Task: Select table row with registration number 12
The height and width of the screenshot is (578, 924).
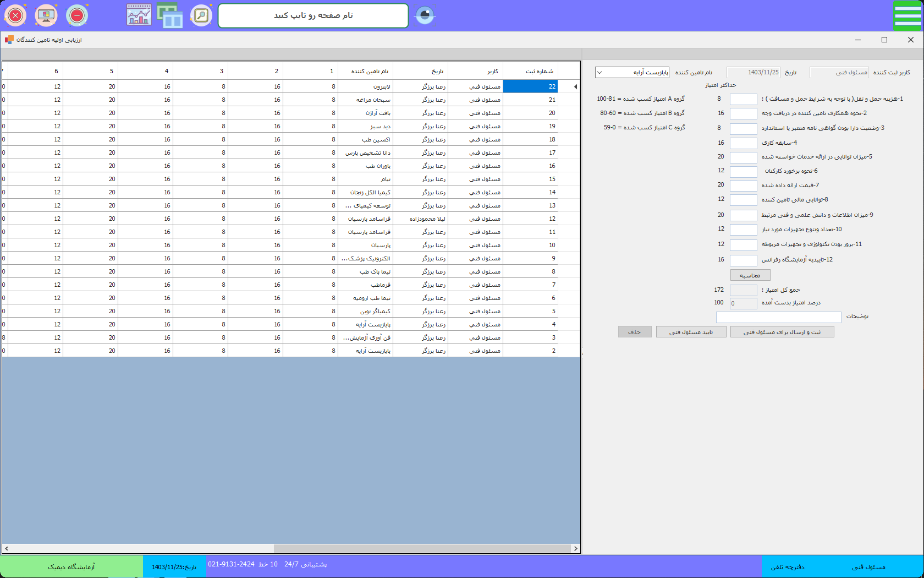Action: 530,219
